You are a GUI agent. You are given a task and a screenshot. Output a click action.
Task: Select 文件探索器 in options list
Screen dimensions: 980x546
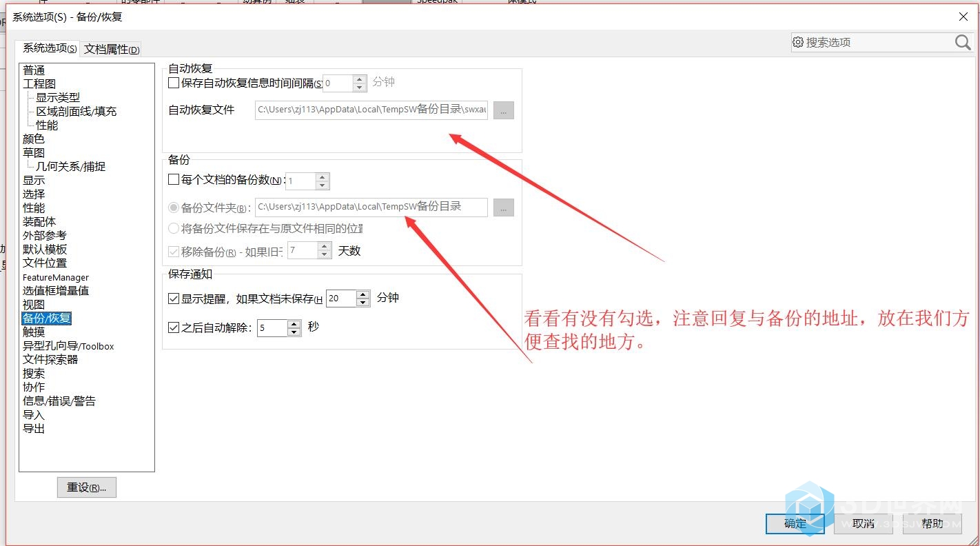coord(50,360)
